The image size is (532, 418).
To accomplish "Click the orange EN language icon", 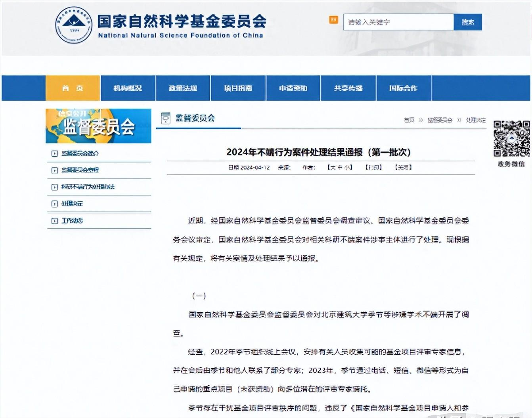I will (x=333, y=20).
